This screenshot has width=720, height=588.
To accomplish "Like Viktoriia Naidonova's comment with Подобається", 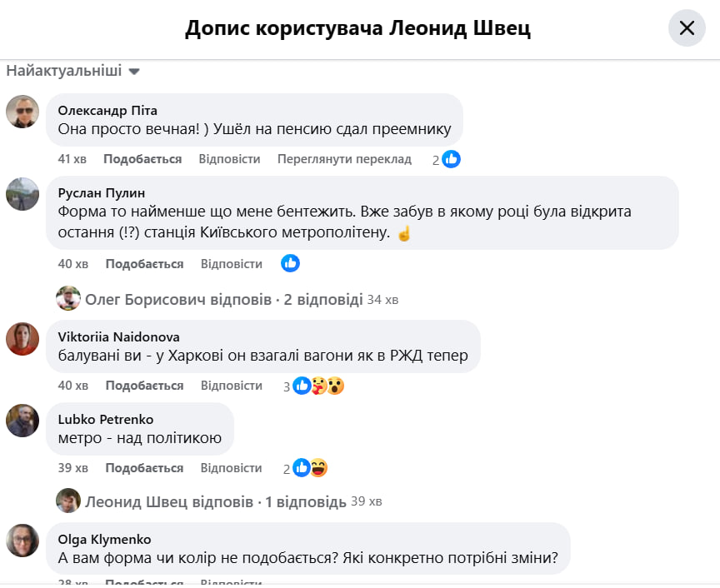I will pos(144,386).
